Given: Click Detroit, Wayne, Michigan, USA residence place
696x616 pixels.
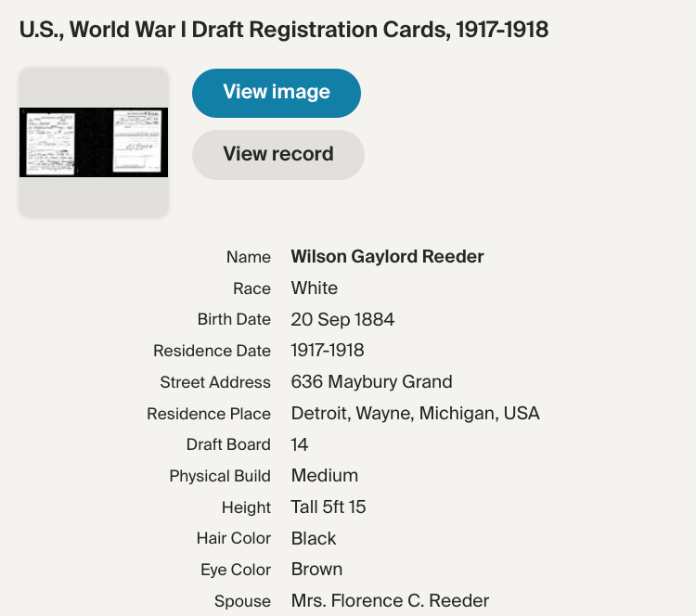Looking at the screenshot, I should [415, 414].
